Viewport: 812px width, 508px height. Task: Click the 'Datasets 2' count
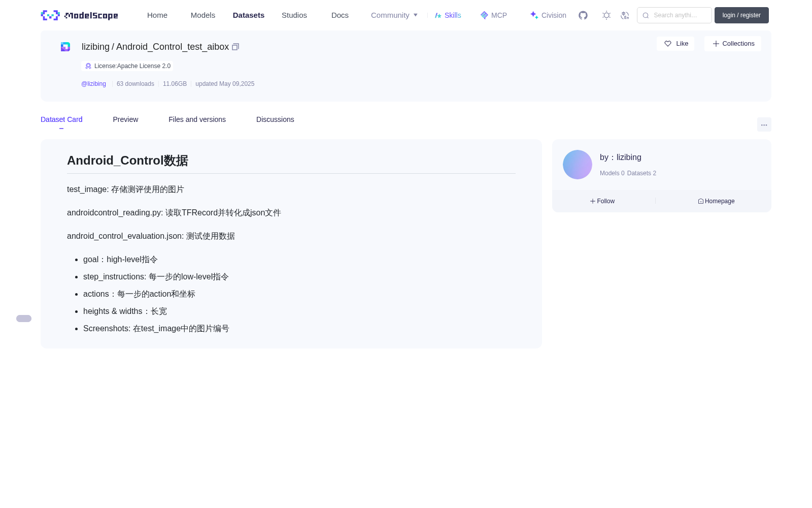point(641,173)
